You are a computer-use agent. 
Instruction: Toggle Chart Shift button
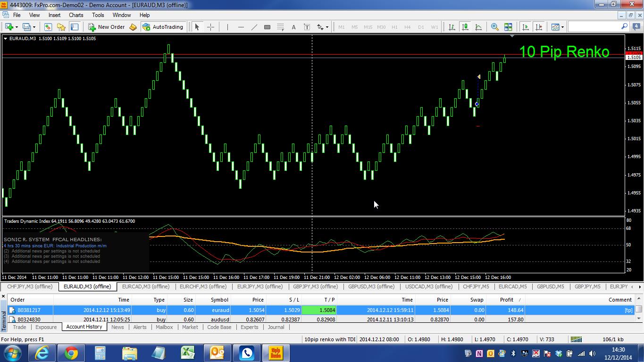pos(538,27)
